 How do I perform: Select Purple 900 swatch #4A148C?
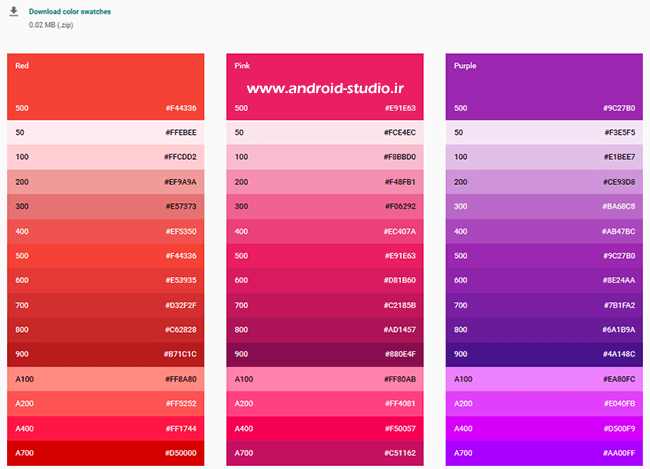(x=544, y=354)
